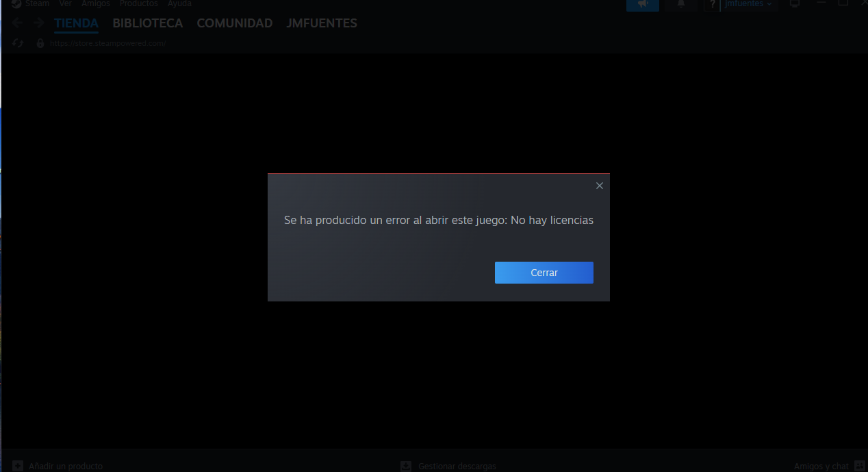The width and height of the screenshot is (868, 472).
Task: Click the Big Picture mode monitor icon
Action: (795, 4)
